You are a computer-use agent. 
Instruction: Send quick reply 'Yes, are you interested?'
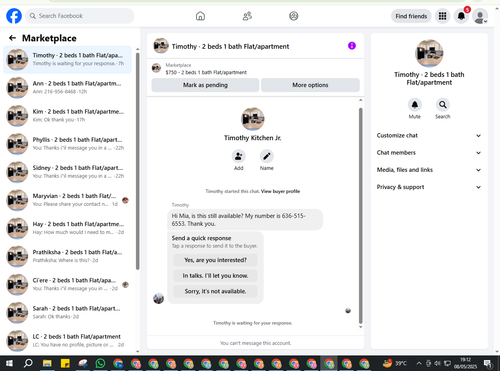215,260
